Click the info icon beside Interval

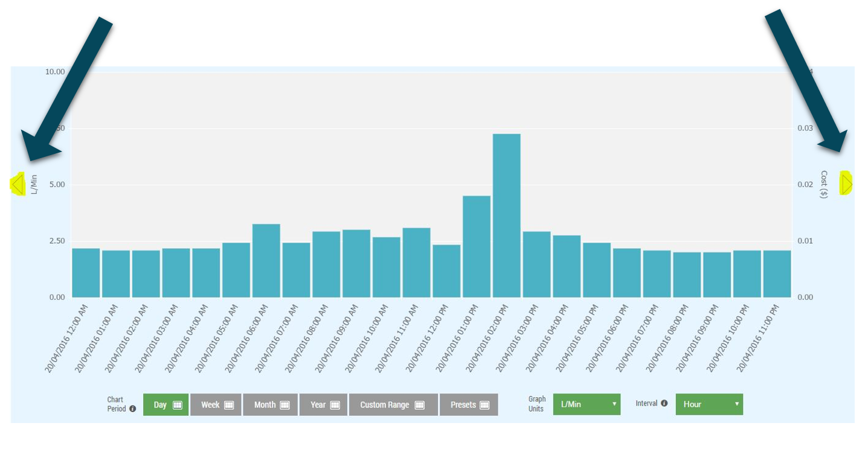pyautogui.click(x=664, y=403)
